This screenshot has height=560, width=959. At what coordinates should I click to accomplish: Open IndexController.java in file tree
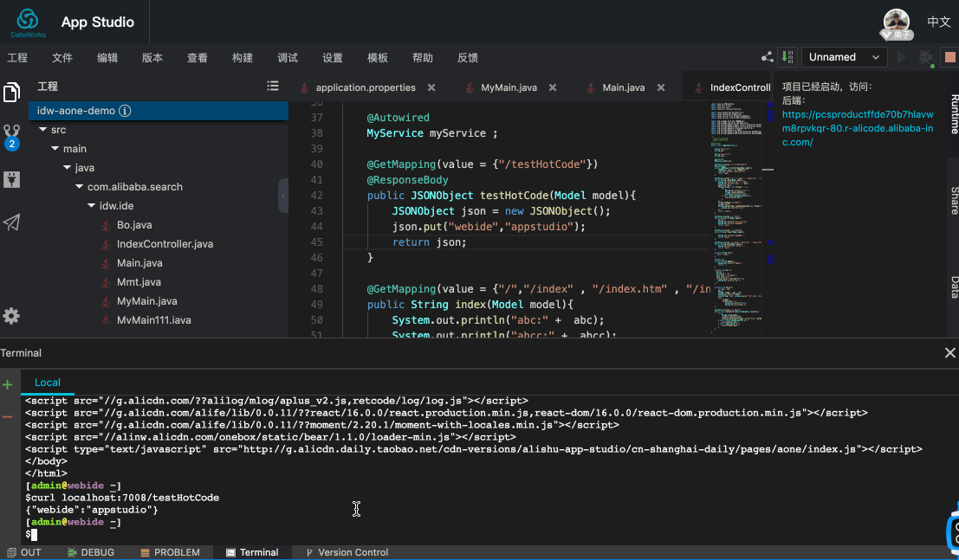point(165,244)
